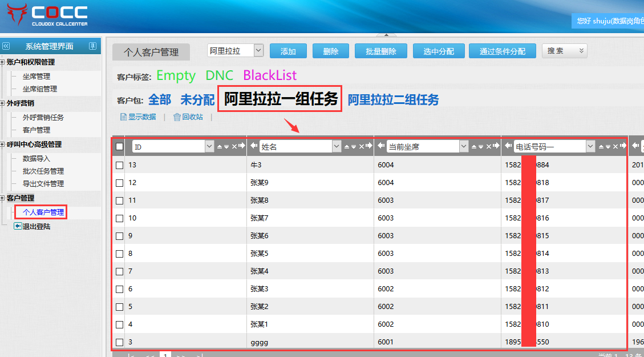644x357 pixels.
Task: Click the right arrow icon of the 姓名 column
Action: (x=369, y=147)
